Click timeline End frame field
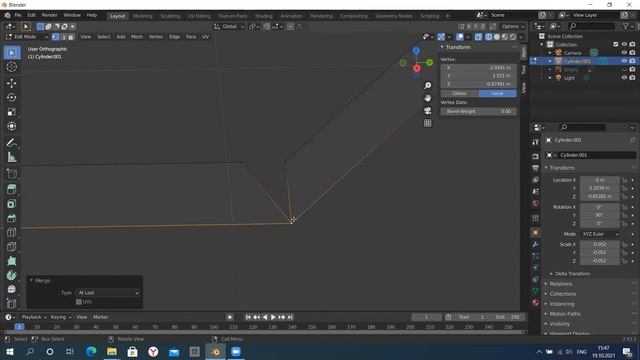Viewport: 640px width, 360px height. coord(508,317)
